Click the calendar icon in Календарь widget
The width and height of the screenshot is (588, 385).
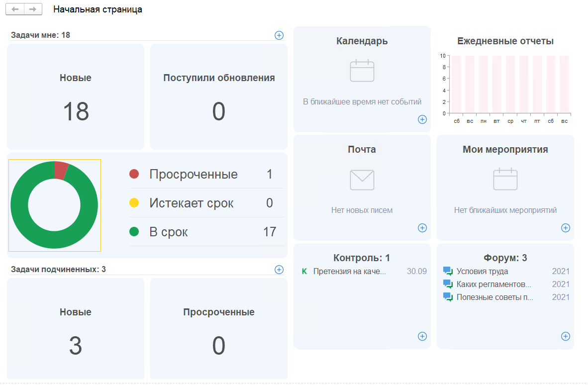coord(362,71)
